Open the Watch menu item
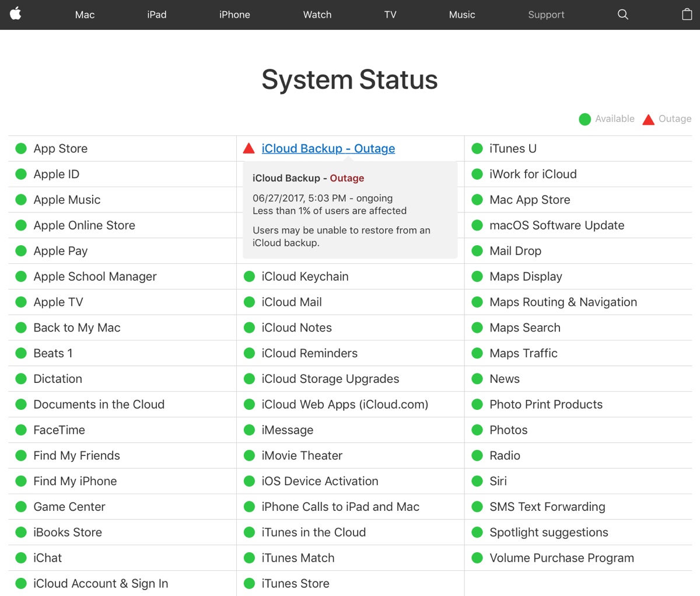The height and width of the screenshot is (596, 700). pyautogui.click(x=317, y=15)
